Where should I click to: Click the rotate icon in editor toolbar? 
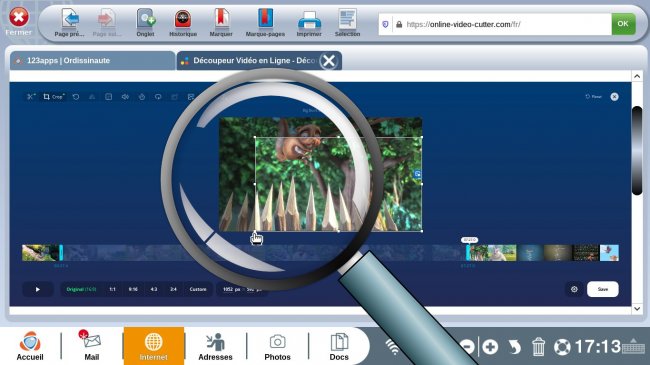coord(76,97)
